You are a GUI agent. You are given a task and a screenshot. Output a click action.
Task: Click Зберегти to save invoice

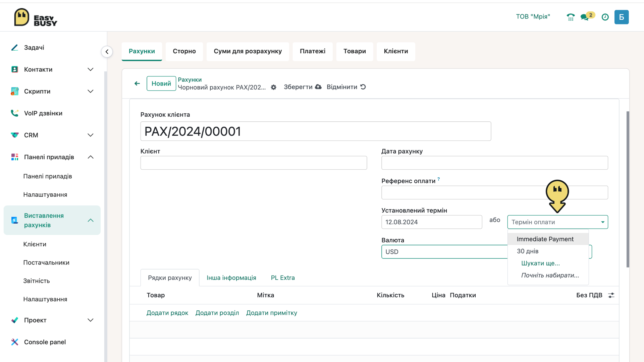coord(303,87)
